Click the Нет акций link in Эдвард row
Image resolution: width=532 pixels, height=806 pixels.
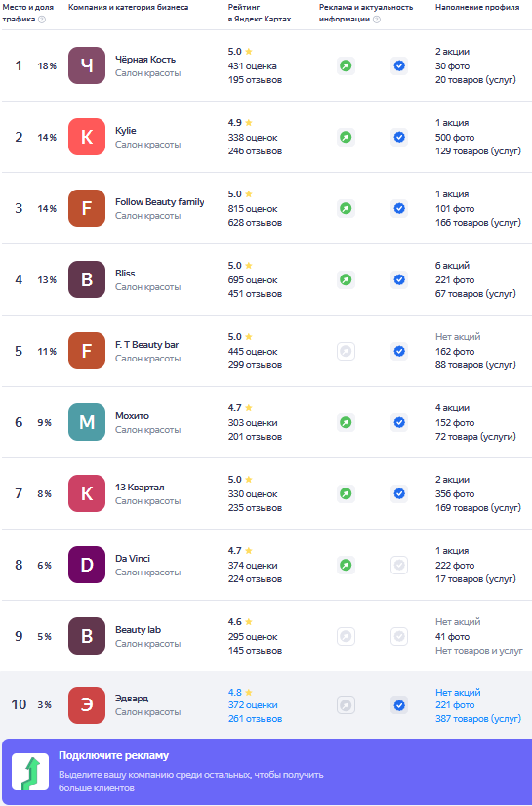[x=458, y=693]
